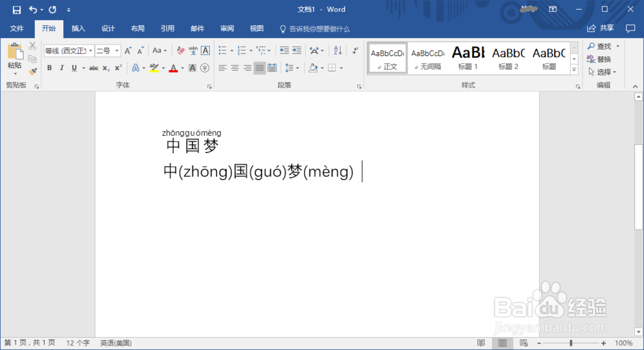The image size is (644, 350).
Task: Open the text effects A icon
Action: click(x=135, y=68)
